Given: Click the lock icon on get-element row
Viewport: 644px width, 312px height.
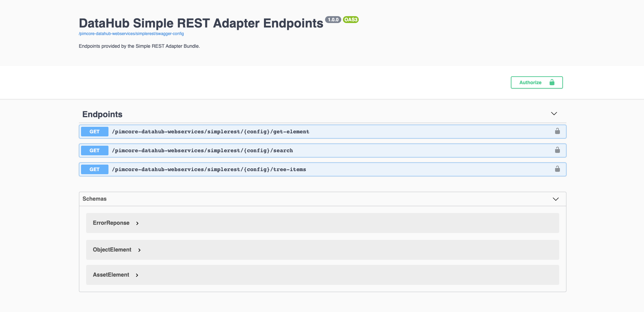Looking at the screenshot, I should (557, 131).
